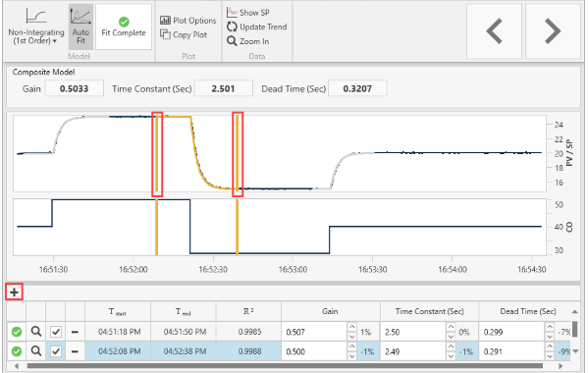Click Zoom In

(248, 41)
